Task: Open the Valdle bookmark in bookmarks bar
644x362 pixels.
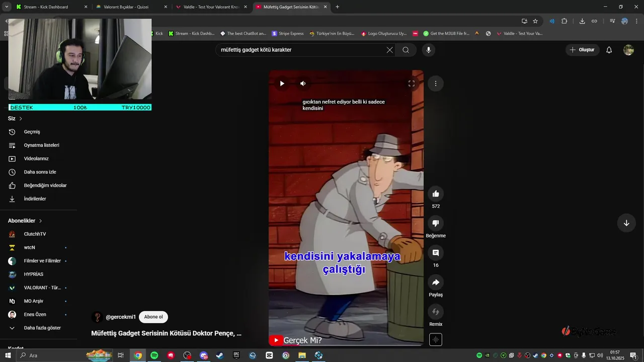Action: click(x=519, y=33)
